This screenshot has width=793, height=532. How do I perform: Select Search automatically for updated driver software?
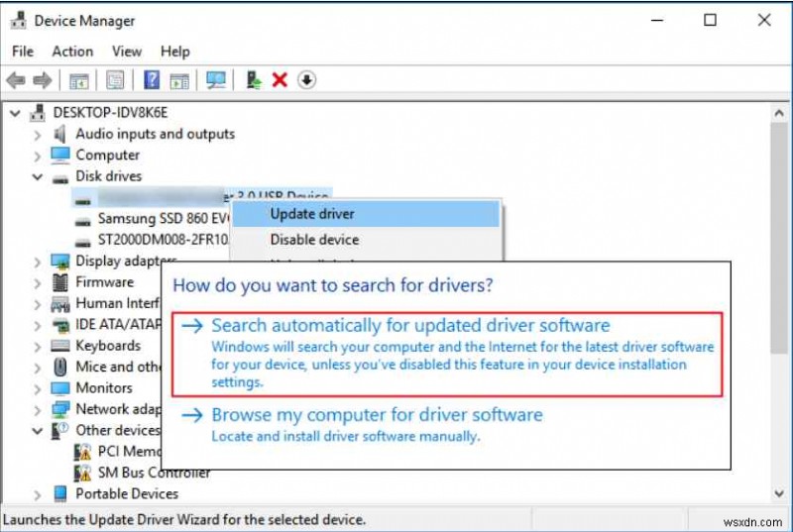click(x=447, y=354)
